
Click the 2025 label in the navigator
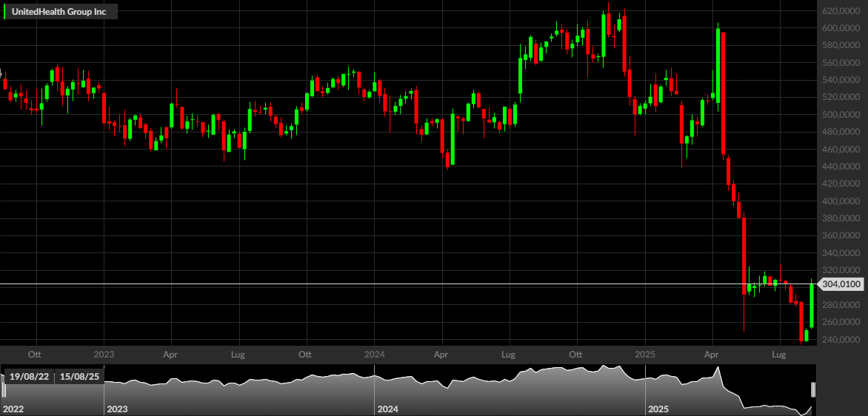[658, 409]
